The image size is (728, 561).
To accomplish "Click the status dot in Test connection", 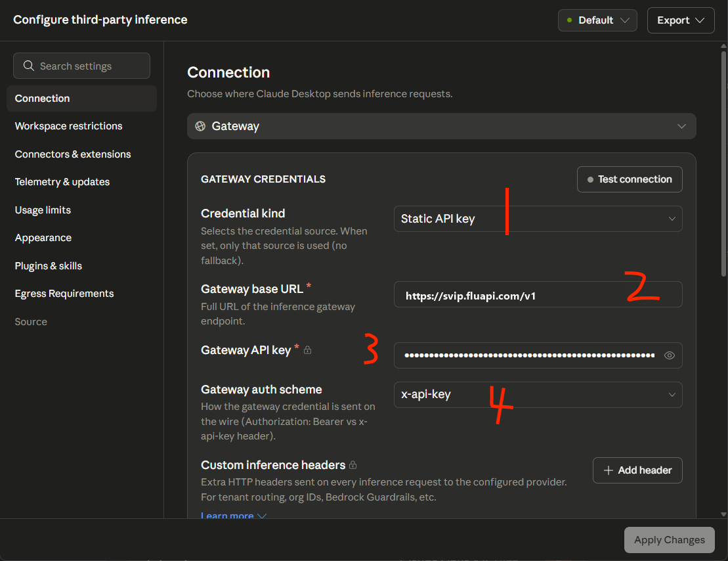I will point(590,179).
